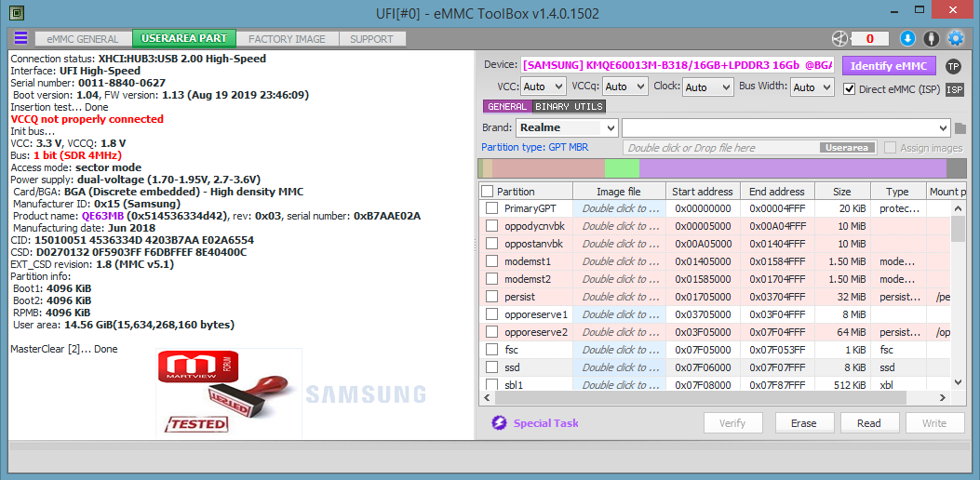Check the sbl1 partition checkbox

pos(492,384)
